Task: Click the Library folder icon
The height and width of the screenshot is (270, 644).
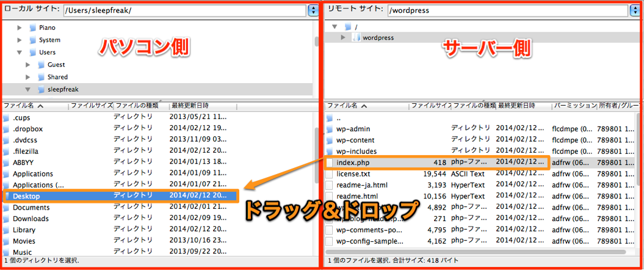Action: (6, 230)
